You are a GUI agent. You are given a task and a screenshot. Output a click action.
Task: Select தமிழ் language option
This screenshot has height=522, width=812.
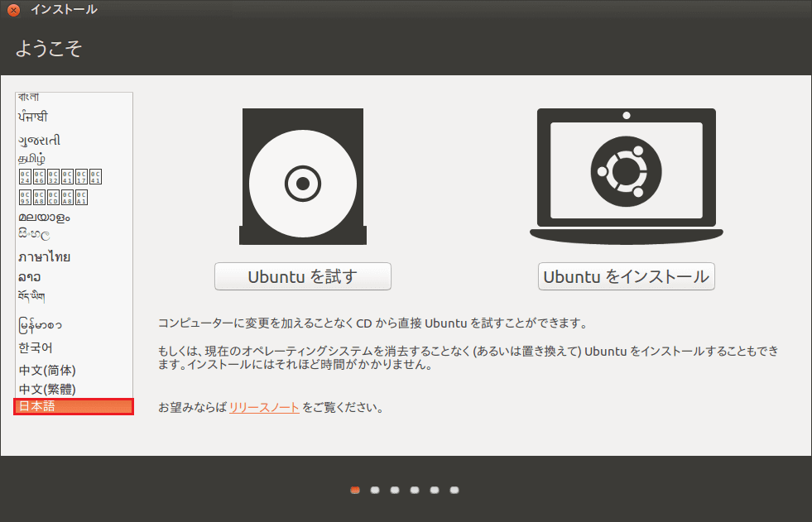[31, 158]
